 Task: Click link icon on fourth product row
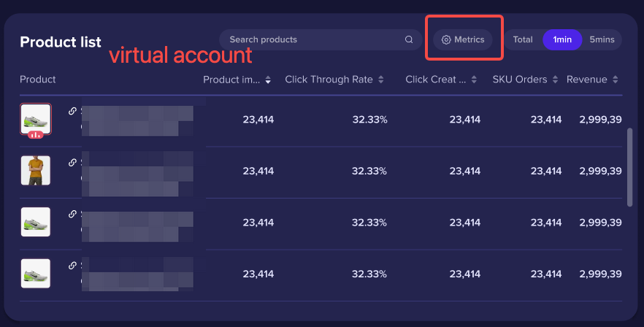[72, 266]
